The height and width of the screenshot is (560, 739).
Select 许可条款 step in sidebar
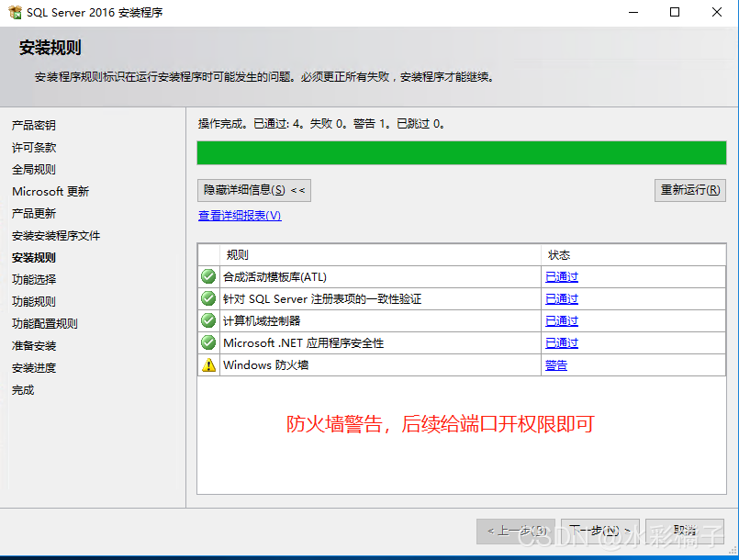pyautogui.click(x=34, y=148)
